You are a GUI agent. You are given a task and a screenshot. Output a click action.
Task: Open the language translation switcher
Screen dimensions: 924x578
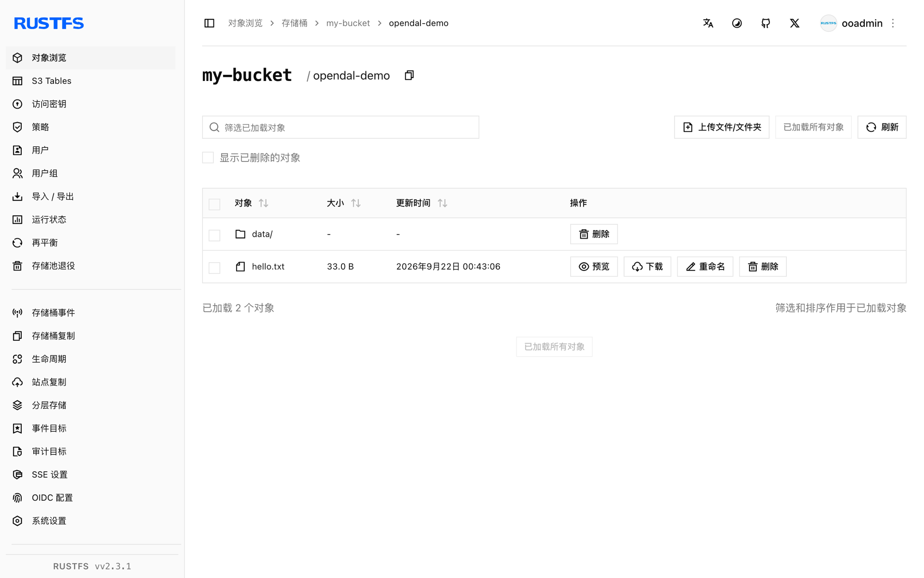point(708,23)
